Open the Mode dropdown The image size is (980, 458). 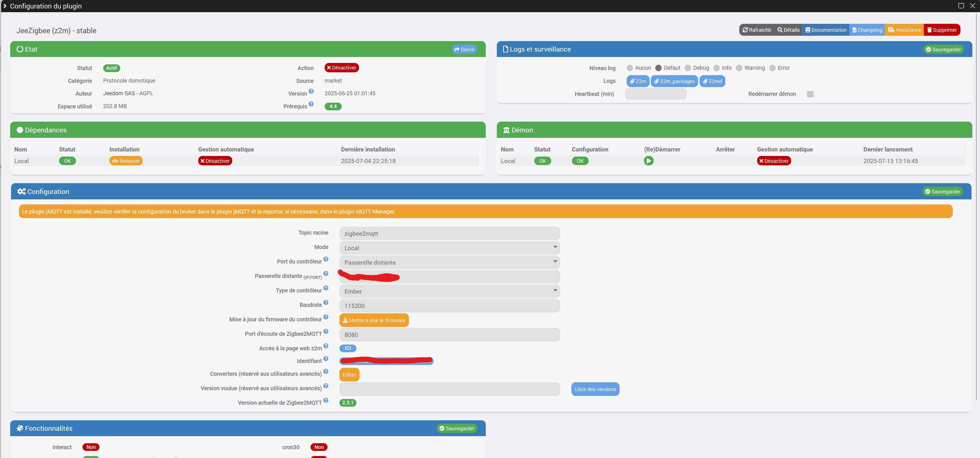pyautogui.click(x=449, y=248)
